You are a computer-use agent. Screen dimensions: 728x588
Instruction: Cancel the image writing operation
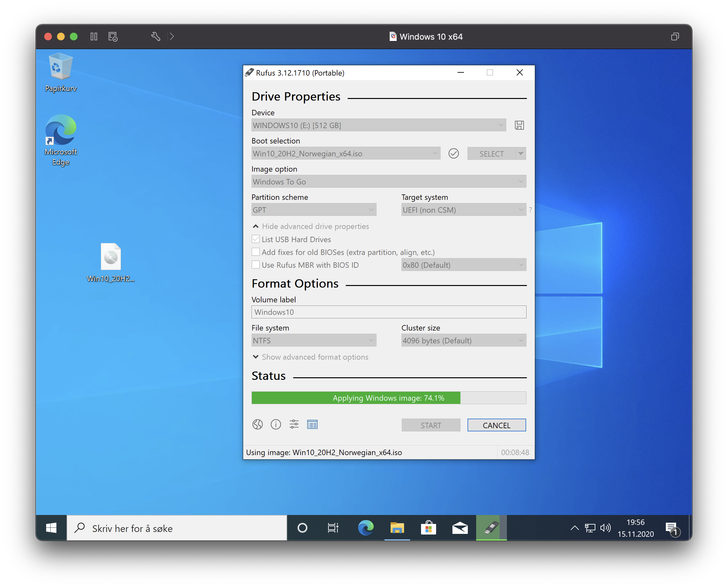coord(496,425)
